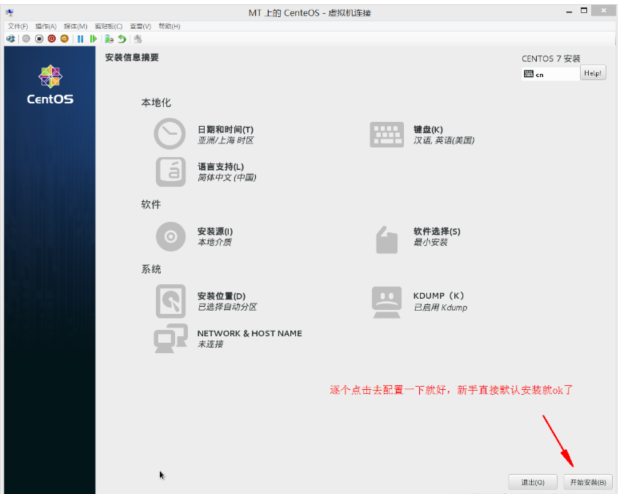Open the Keyboard settings icon
The image size is (618, 494).
[387, 134]
